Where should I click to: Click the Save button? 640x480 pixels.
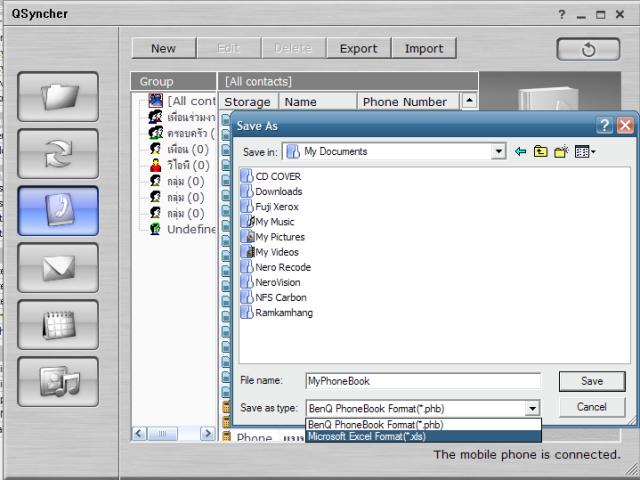coord(593,381)
